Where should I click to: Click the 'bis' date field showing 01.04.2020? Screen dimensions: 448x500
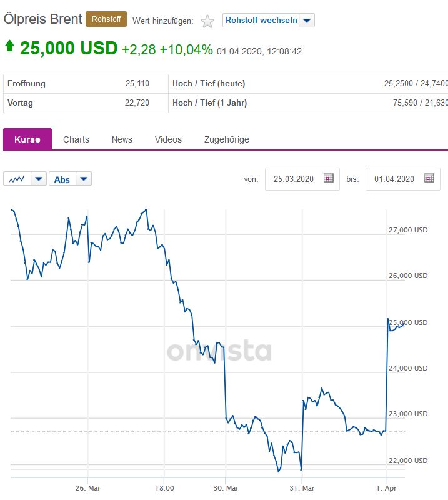(x=394, y=179)
